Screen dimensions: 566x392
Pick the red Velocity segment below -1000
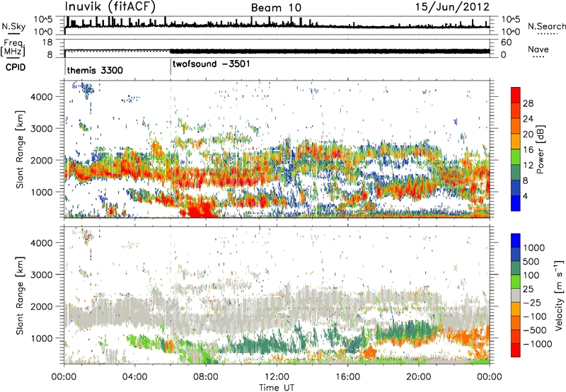(x=516, y=350)
